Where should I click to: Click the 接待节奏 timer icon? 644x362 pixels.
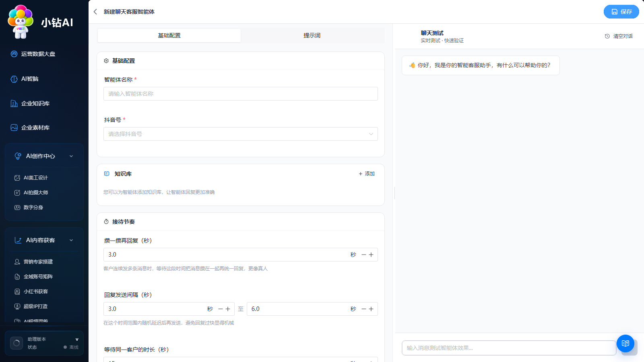[x=106, y=222]
